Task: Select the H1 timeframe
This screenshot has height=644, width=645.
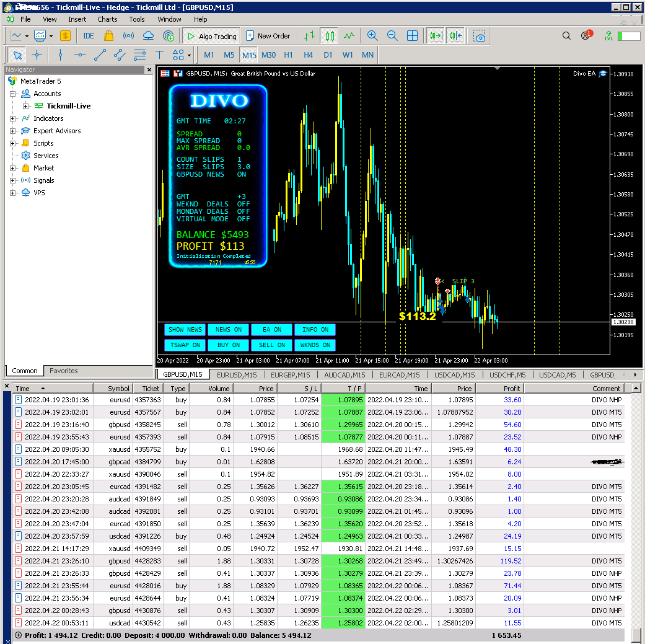Action: tap(288, 55)
